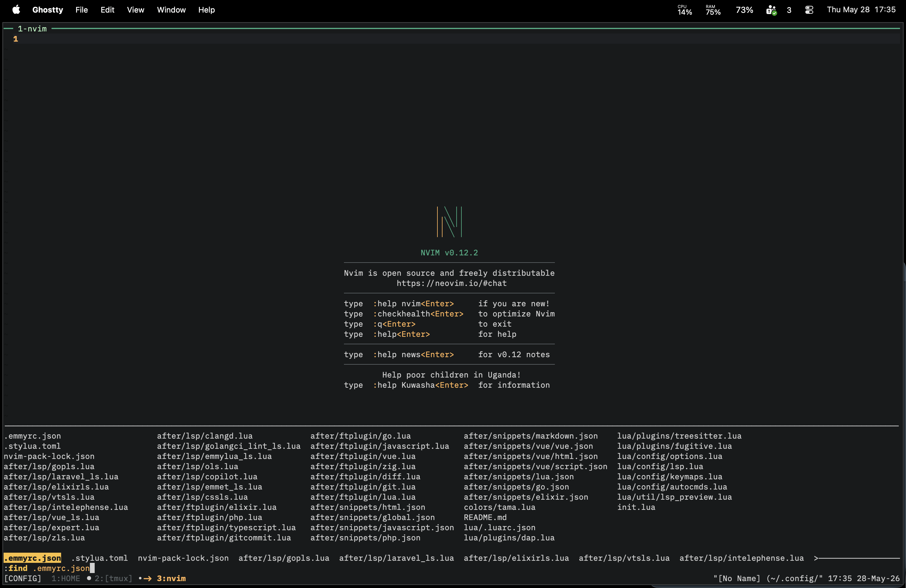Click the :help nvim<Enter> hint
This screenshot has width=906, height=588.
pos(413,304)
